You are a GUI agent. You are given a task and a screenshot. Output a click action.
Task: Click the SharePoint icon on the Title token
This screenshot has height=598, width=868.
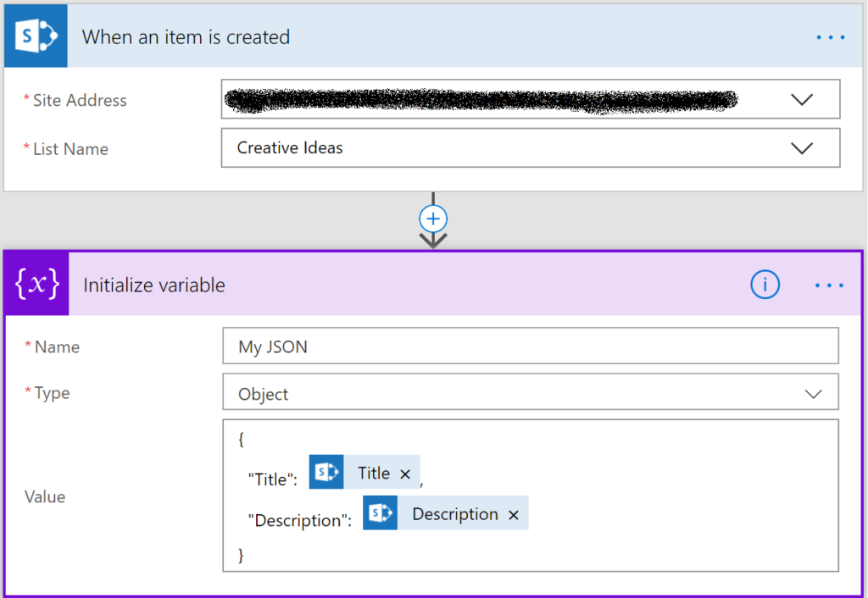(326, 472)
